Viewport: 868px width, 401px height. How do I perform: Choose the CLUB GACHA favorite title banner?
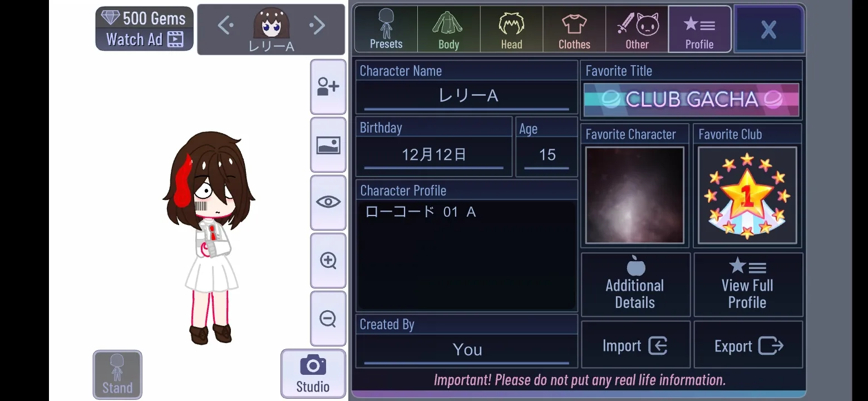(x=691, y=100)
